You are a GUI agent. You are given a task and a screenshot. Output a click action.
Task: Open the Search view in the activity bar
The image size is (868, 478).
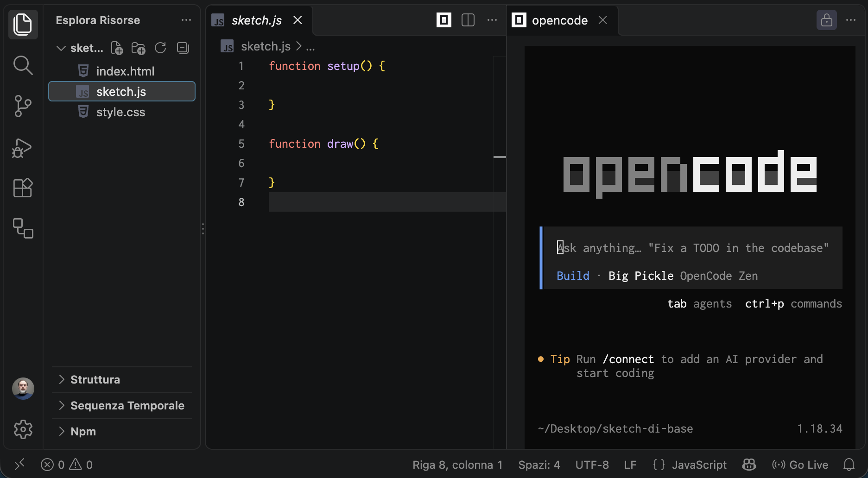[x=23, y=65]
